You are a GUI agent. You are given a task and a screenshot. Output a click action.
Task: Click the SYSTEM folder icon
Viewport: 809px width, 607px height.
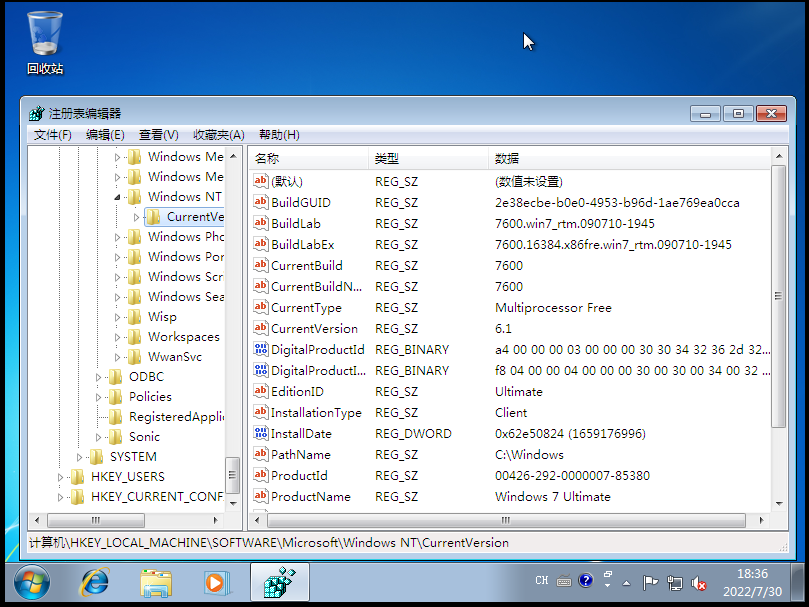(96, 457)
